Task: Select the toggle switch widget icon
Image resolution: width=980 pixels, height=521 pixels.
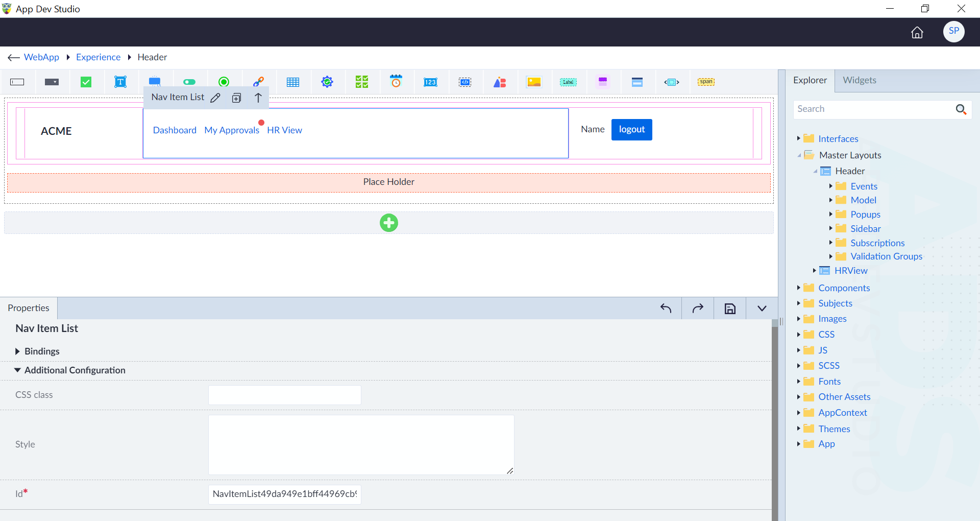Action: 189,82
